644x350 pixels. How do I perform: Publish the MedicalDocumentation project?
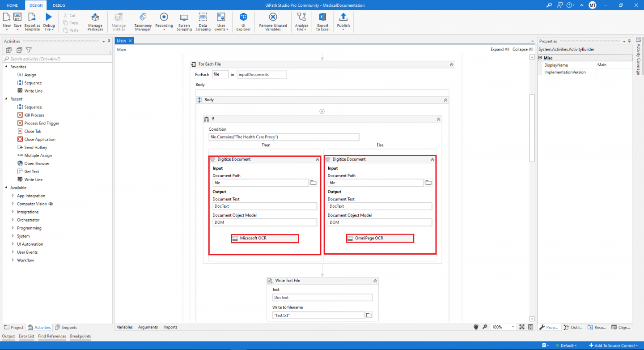343,21
